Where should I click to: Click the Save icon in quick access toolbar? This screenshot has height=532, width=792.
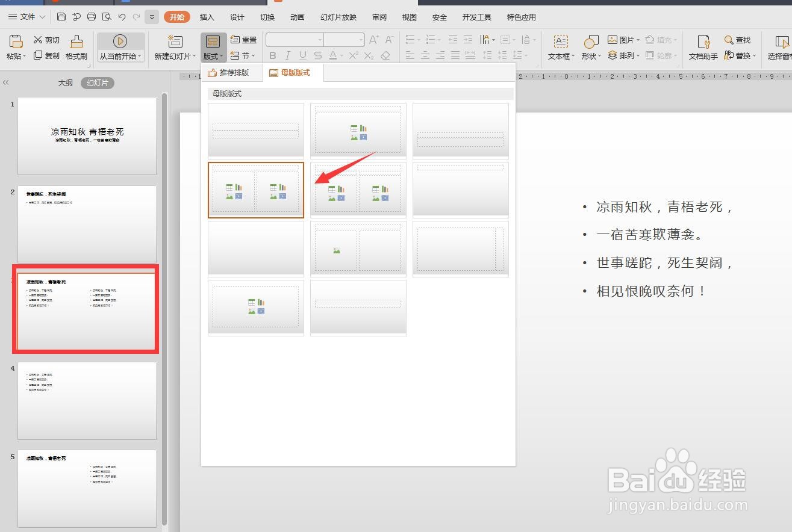coord(62,17)
